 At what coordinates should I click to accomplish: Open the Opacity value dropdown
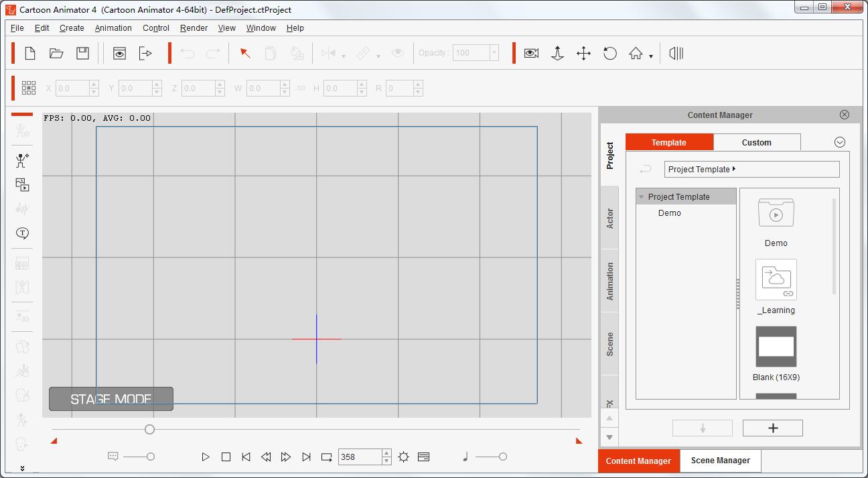(494, 53)
